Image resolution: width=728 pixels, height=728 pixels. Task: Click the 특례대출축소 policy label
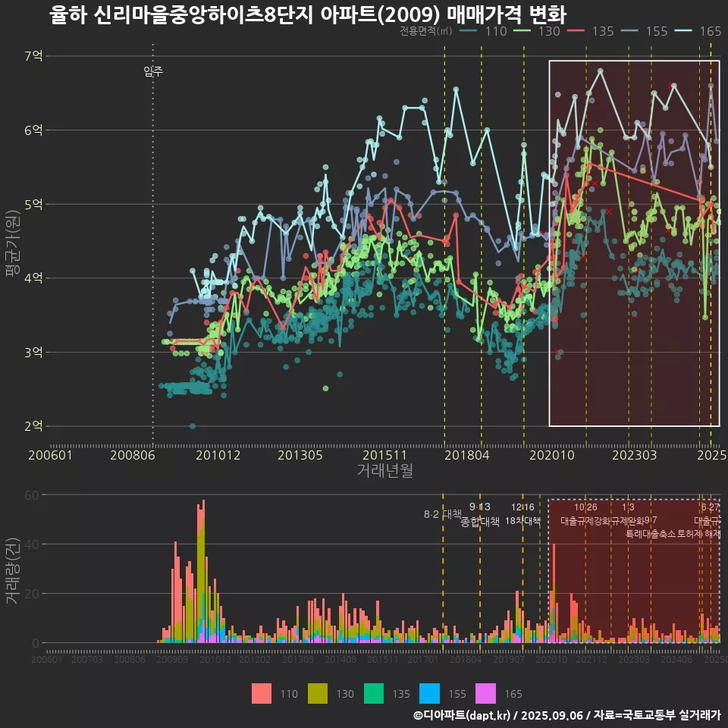[651, 534]
